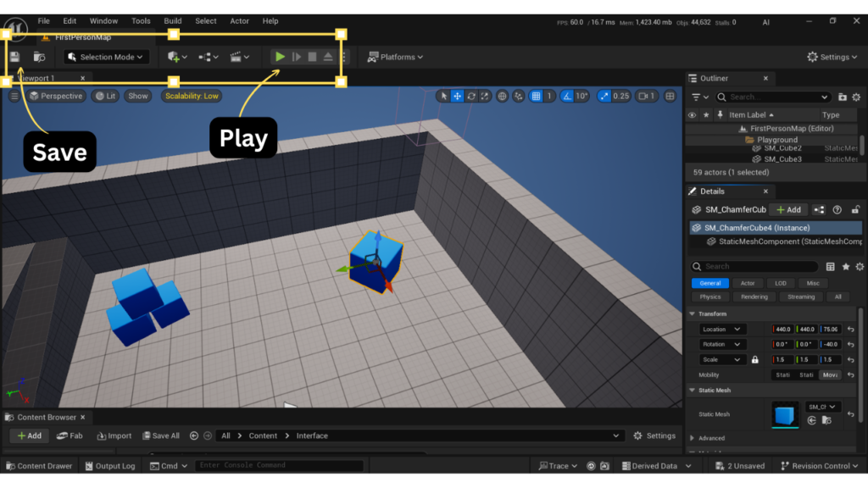Open the Build menu

click(x=173, y=21)
